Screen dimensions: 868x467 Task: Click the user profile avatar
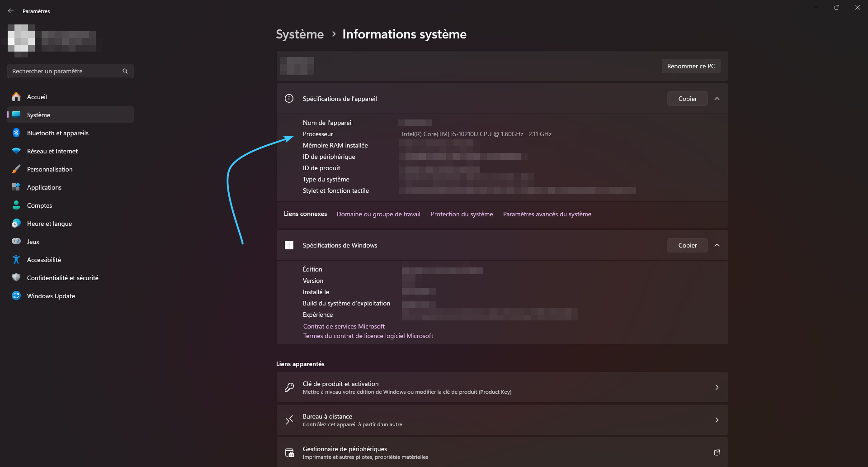21,41
